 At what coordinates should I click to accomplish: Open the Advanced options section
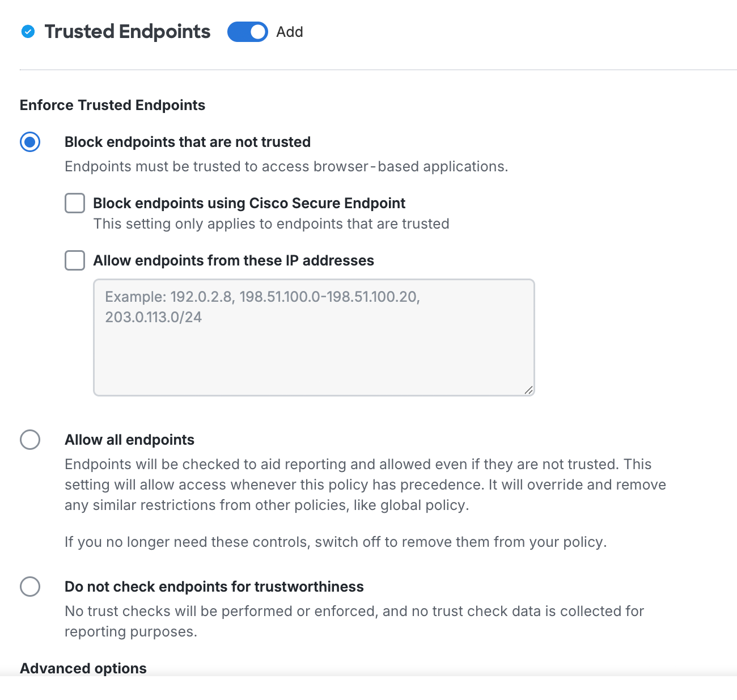(83, 668)
